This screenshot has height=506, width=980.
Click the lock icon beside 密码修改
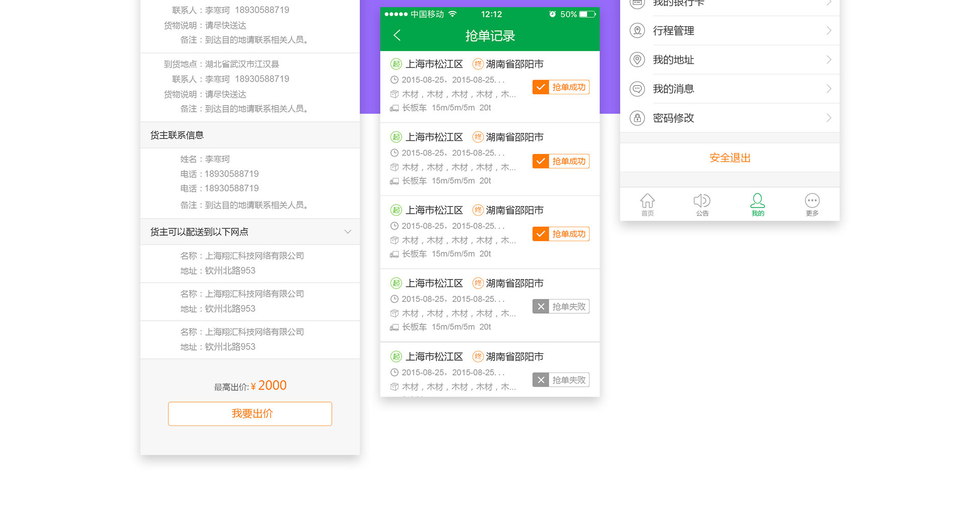pyautogui.click(x=637, y=118)
